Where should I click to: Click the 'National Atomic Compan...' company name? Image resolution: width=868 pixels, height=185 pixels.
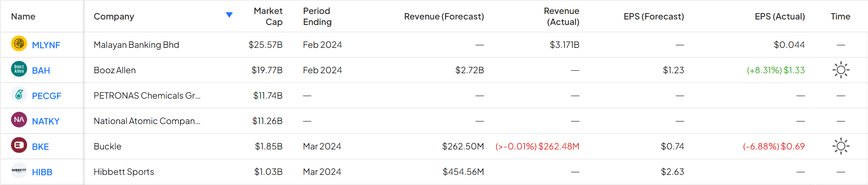(x=147, y=121)
